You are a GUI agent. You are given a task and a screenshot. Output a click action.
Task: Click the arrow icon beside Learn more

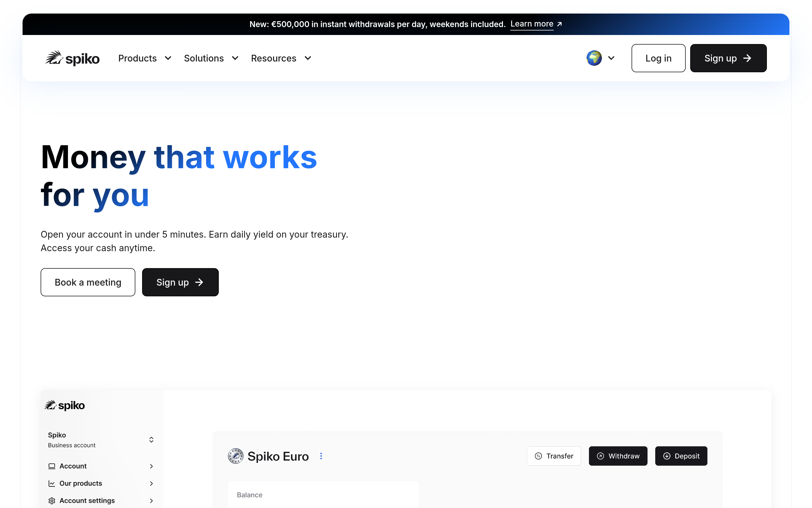pyautogui.click(x=559, y=24)
